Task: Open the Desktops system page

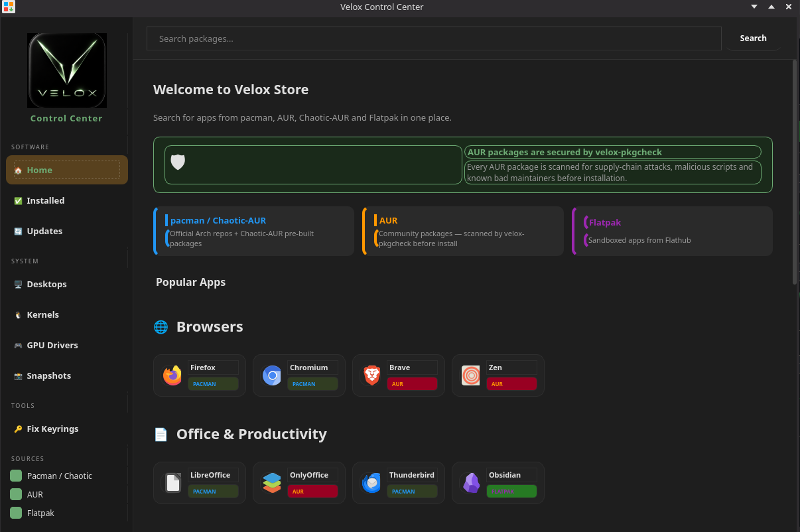Action: click(x=67, y=284)
